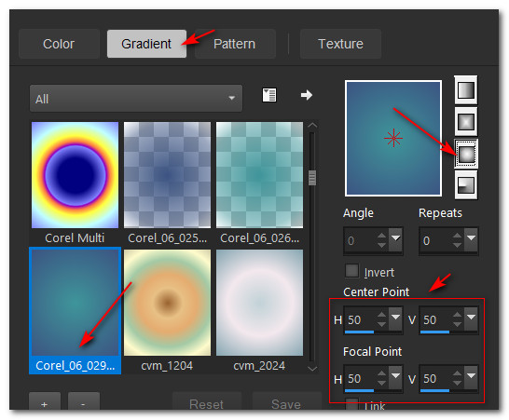This screenshot has height=420, width=509.
Task: Toggle the Link checkbox
Action: tap(351, 404)
